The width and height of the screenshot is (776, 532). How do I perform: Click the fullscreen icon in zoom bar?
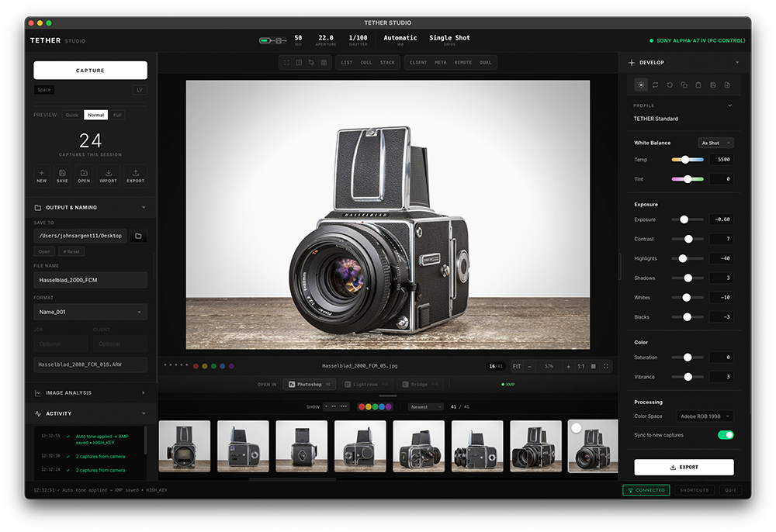[606, 366]
